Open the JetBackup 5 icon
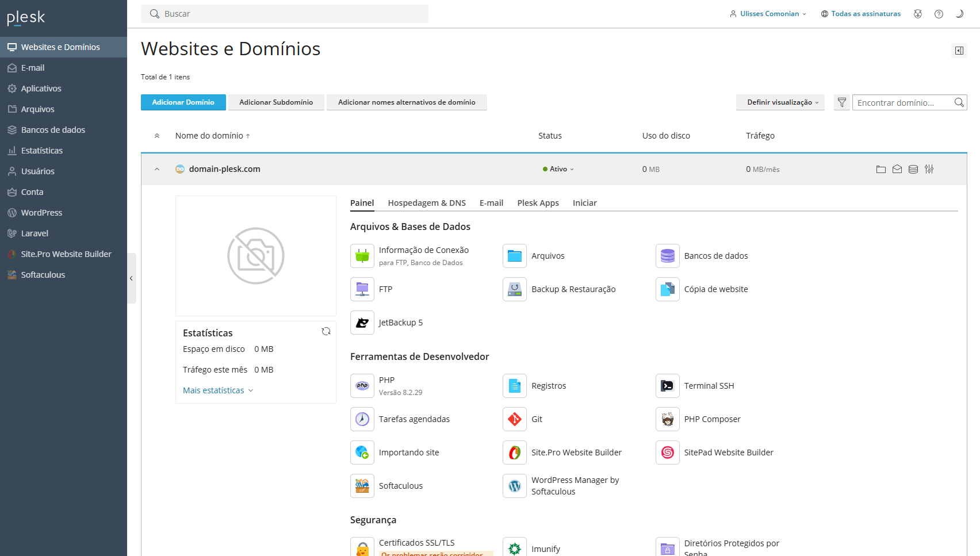The width and height of the screenshot is (980, 556). point(362,323)
